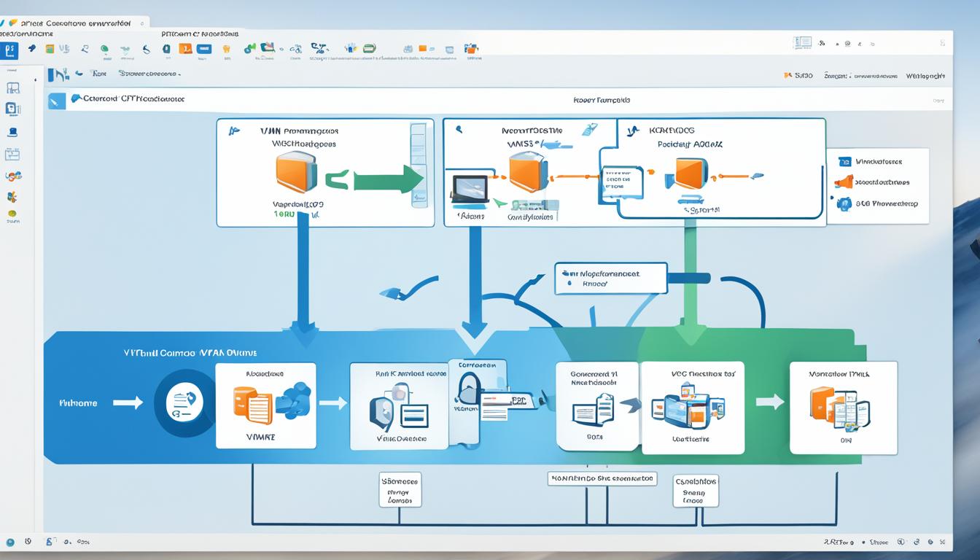Open the multicolor circles icon in left sidebar

click(x=12, y=176)
